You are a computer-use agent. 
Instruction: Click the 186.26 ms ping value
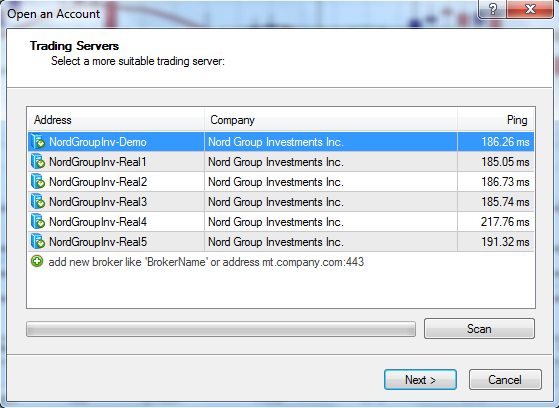tap(505, 142)
